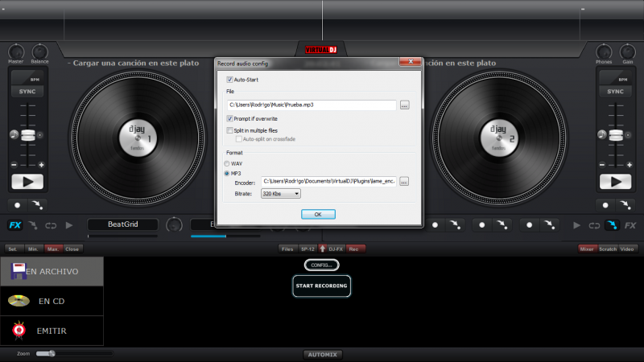Select EMITIR broadcast option
The height and width of the screenshot is (362, 644).
point(52,331)
